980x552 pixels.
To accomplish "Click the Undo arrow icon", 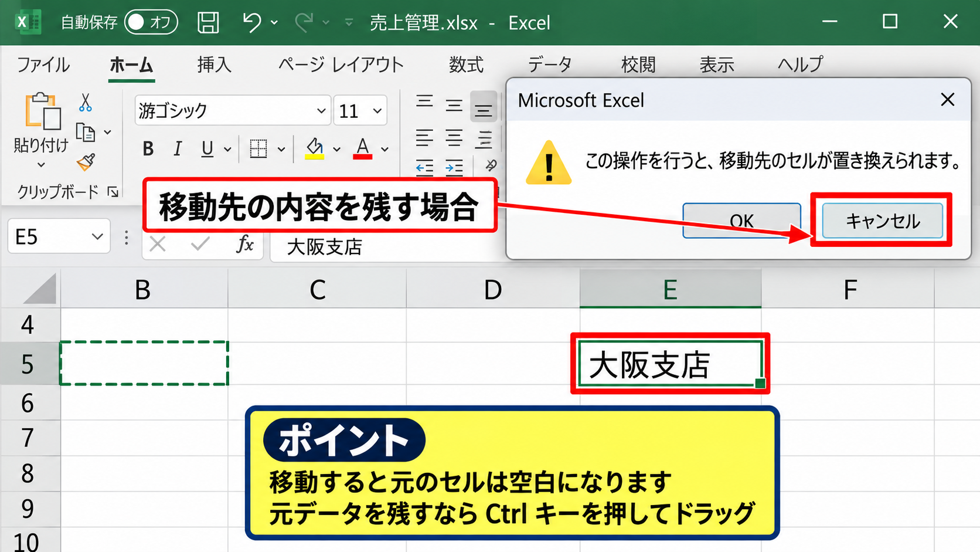I will tap(251, 22).
